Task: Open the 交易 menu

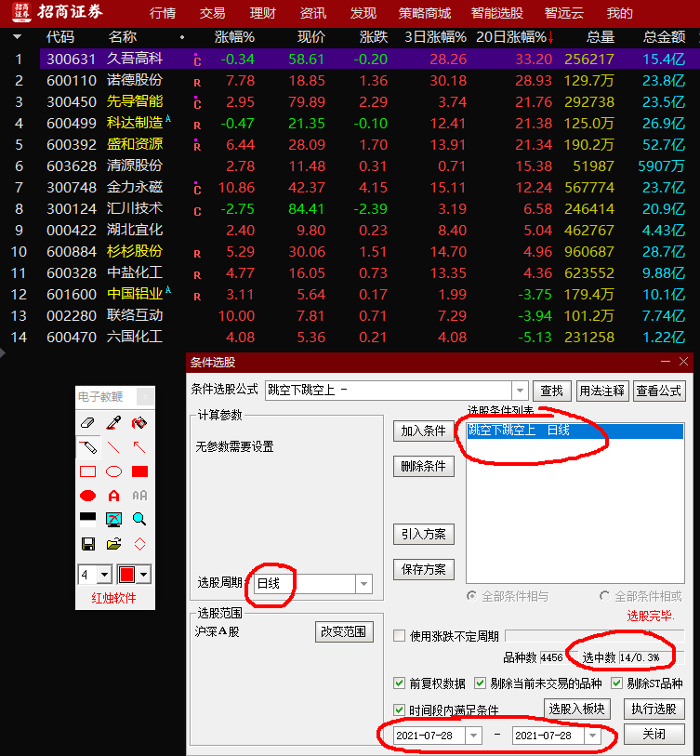Action: click(x=213, y=13)
